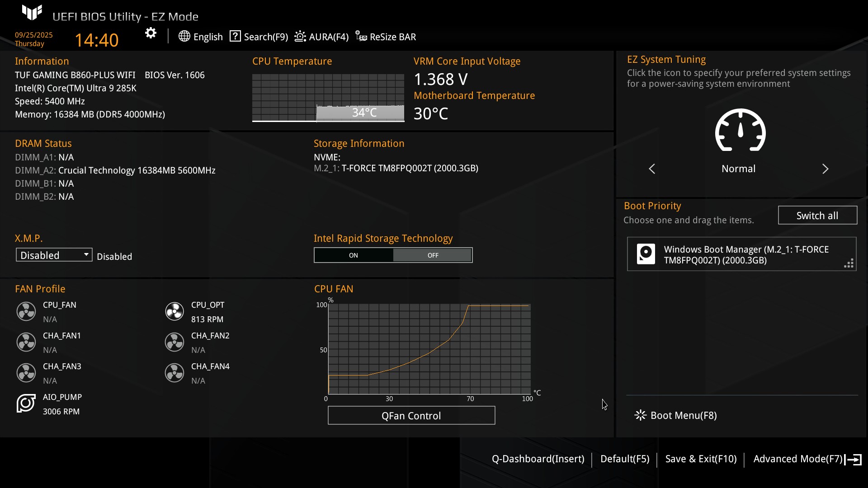This screenshot has width=868, height=488.
Task: Click the 14:40 clock time
Action: pos(96,40)
